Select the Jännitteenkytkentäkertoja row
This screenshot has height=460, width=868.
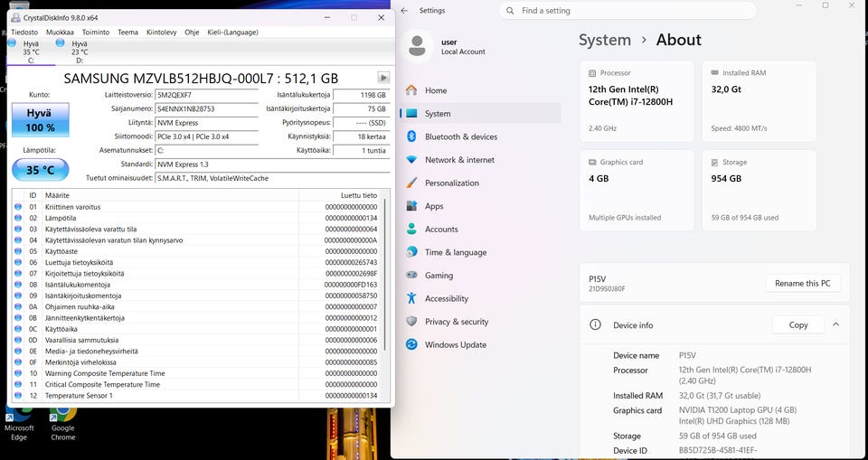coord(197,318)
